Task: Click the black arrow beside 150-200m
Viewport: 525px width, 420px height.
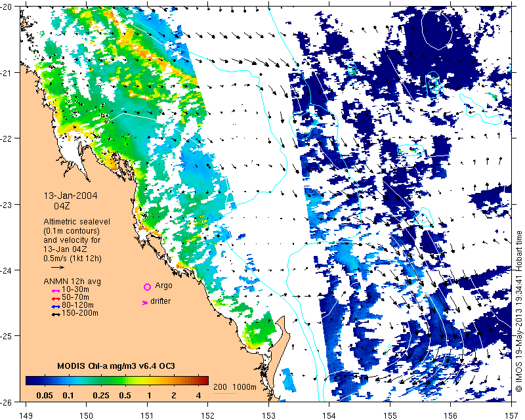Action: (x=56, y=314)
